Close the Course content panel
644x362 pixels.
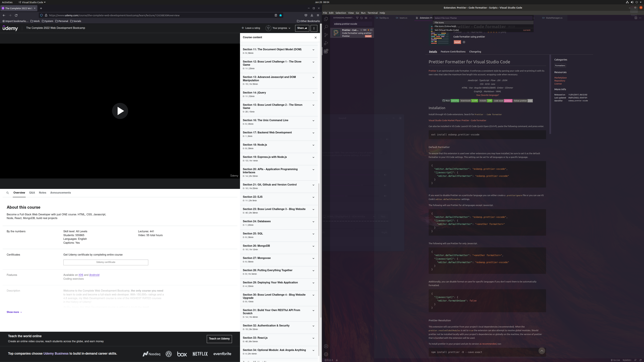pos(315,38)
